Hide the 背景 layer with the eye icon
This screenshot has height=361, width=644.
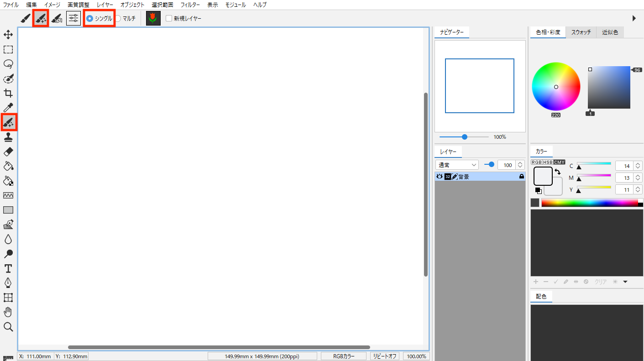(x=440, y=177)
